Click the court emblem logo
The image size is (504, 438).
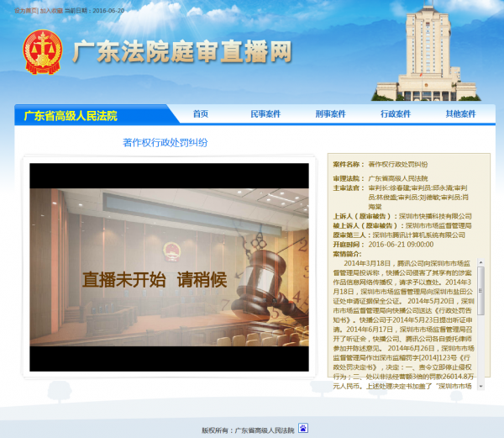(x=39, y=52)
